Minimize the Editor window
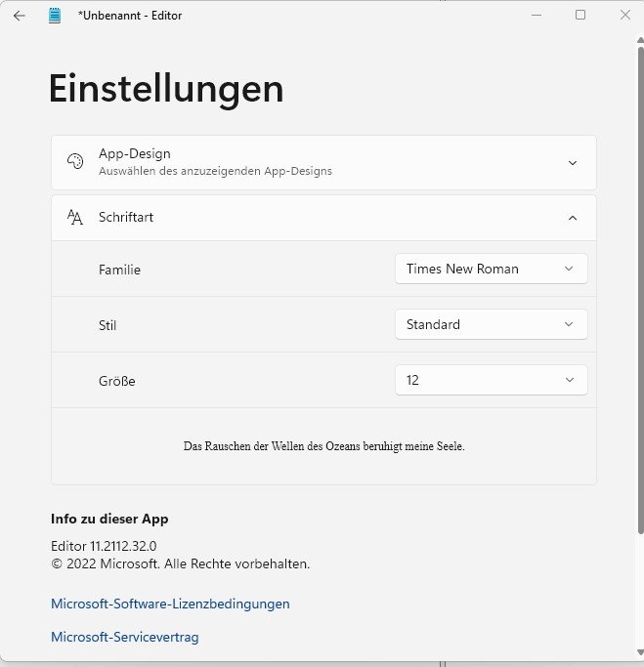644x667 pixels. pyautogui.click(x=537, y=16)
